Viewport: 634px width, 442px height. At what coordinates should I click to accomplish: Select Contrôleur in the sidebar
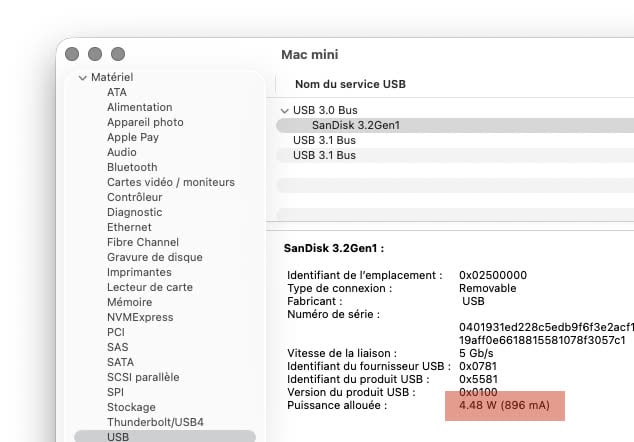pyautogui.click(x=135, y=197)
